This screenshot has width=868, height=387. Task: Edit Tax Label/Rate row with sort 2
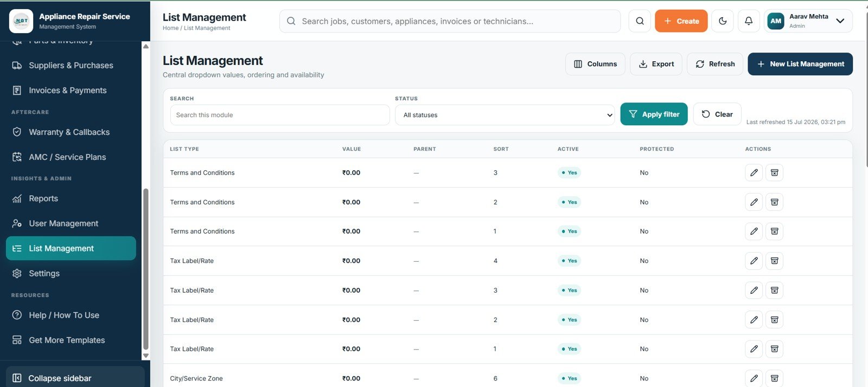[754, 320]
